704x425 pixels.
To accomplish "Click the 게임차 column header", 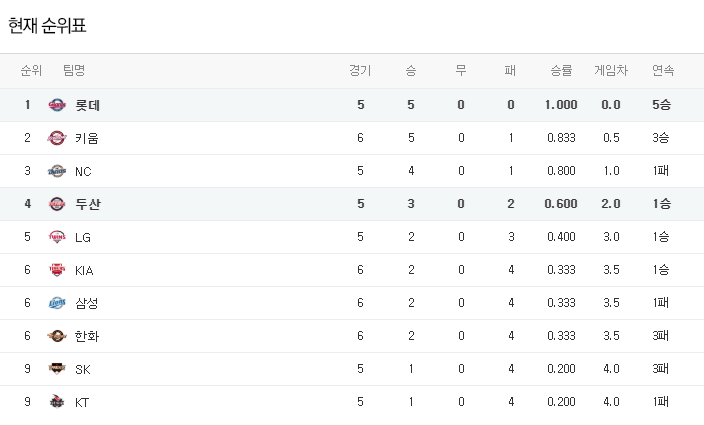I will pos(611,71).
